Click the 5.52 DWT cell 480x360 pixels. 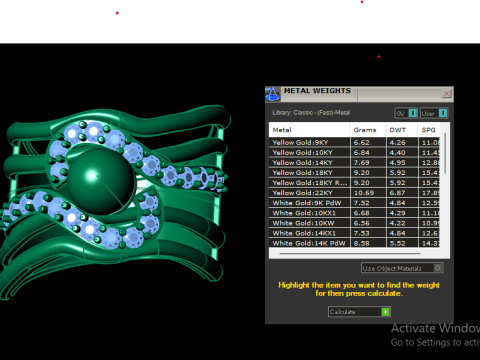click(x=402, y=243)
